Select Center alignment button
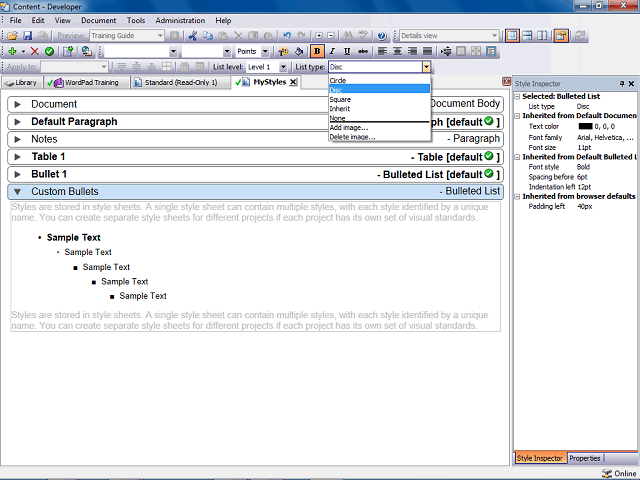 397,51
